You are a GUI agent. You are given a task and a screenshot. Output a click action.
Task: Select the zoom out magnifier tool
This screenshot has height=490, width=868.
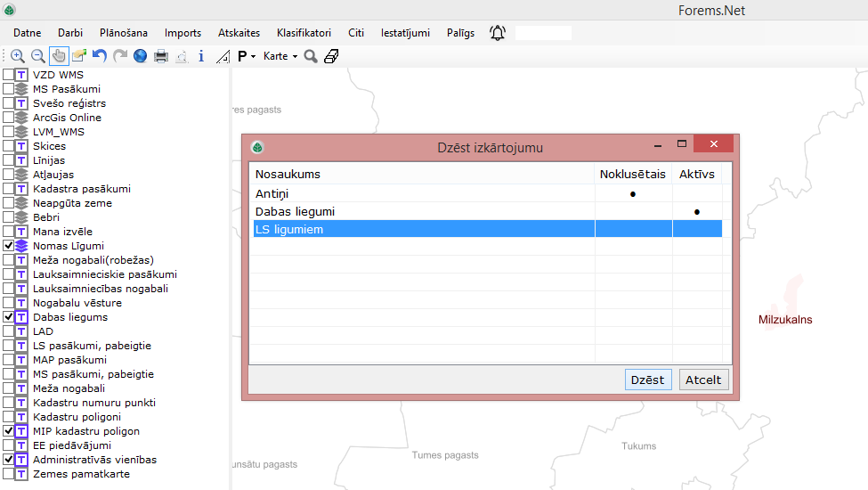pyautogui.click(x=37, y=56)
